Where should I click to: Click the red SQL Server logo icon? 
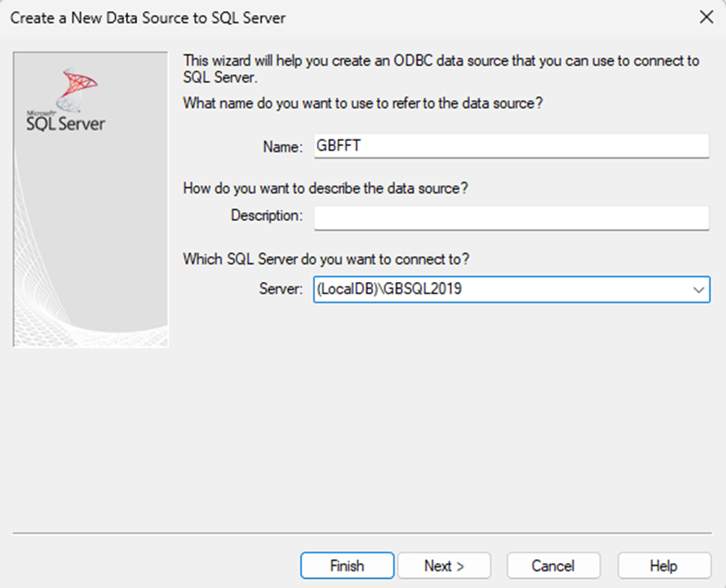(x=79, y=86)
